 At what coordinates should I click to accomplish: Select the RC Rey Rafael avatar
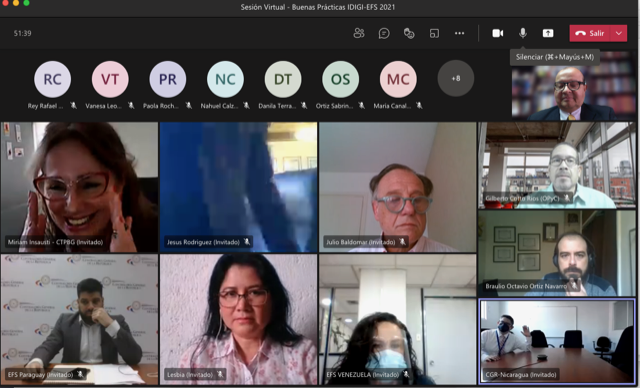coord(52,79)
